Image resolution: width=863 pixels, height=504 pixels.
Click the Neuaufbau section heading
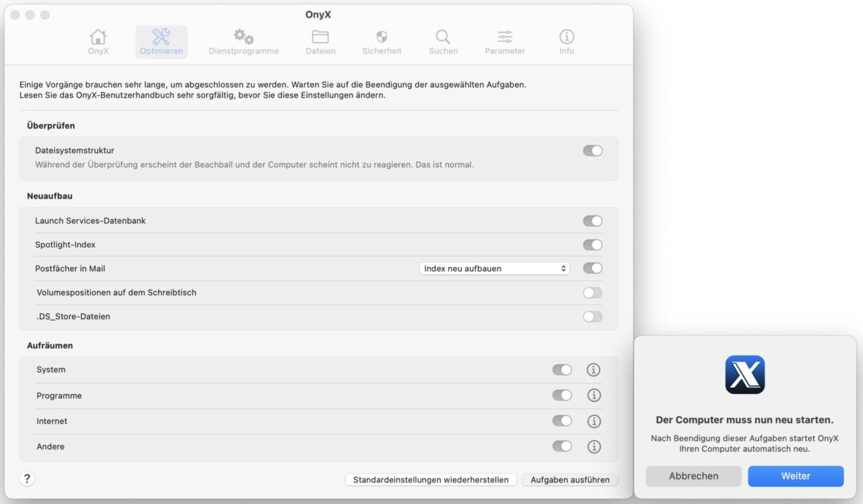[x=49, y=196]
